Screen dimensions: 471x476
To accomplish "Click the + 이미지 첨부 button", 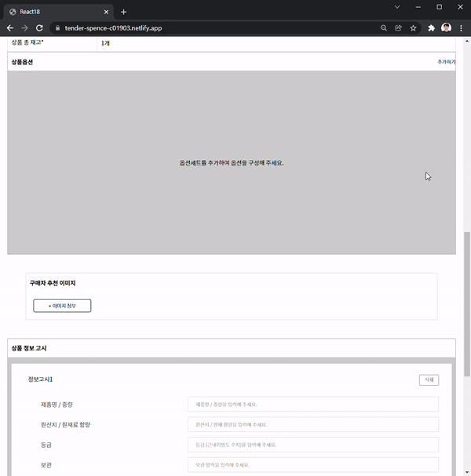I will 62,305.
